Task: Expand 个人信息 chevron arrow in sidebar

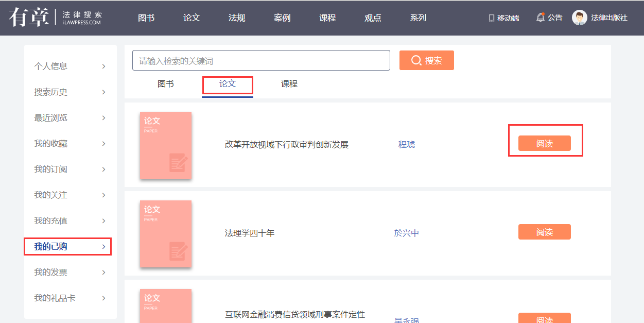Action: [104, 66]
